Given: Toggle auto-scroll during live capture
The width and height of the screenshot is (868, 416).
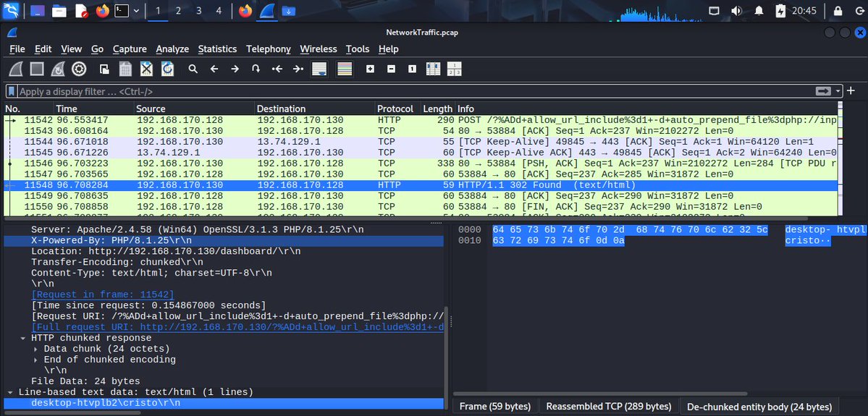Looking at the screenshot, I should (319, 69).
